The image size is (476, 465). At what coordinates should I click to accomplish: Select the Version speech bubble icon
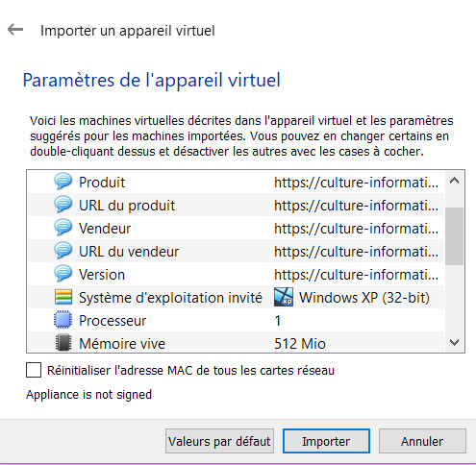(x=63, y=274)
